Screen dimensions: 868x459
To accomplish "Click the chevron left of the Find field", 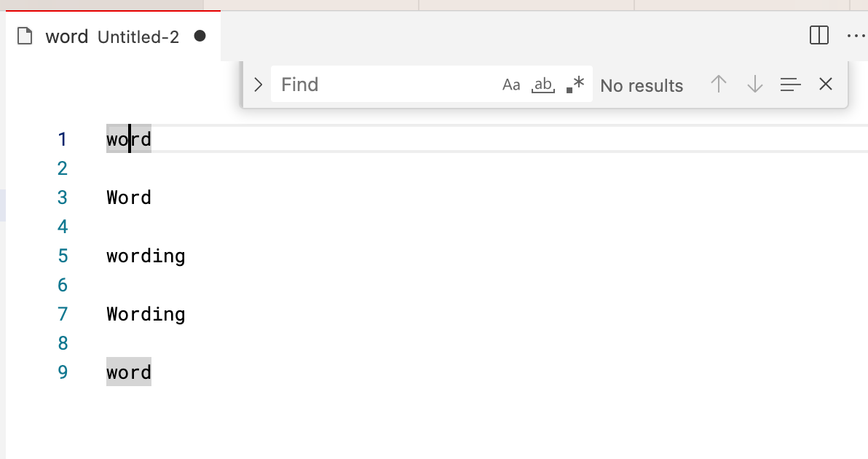I will pyautogui.click(x=257, y=85).
